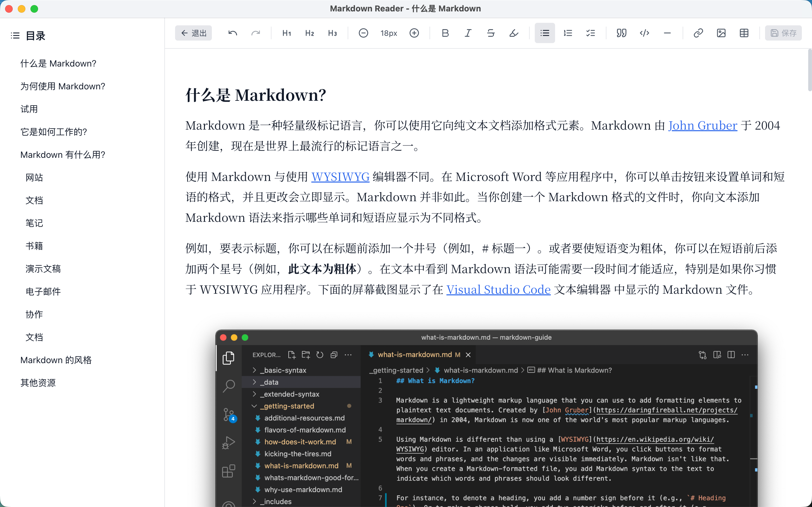The image size is (812, 507).
Task: Apply Heading 1 style
Action: click(x=286, y=33)
